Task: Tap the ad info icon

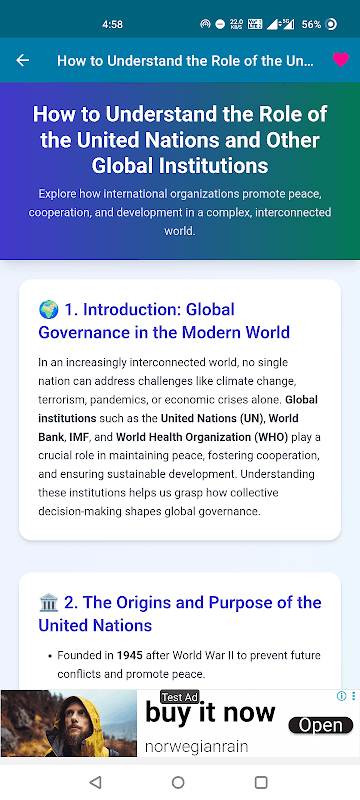Action: tap(342, 696)
